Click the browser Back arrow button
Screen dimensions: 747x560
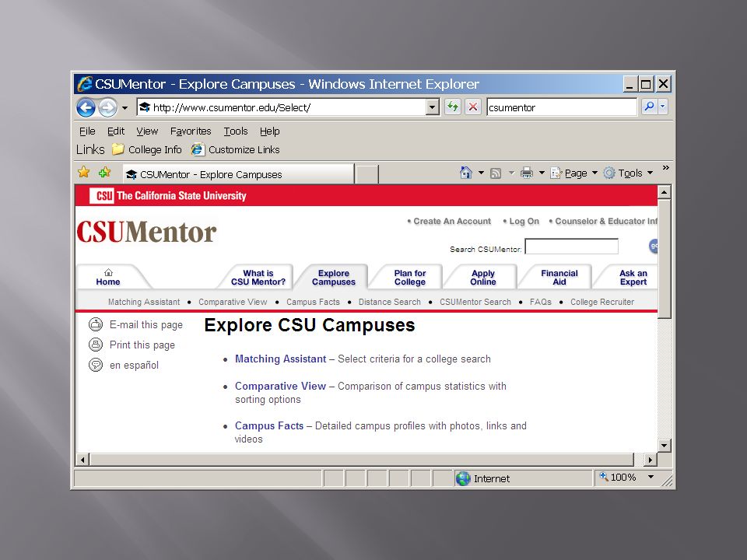coord(86,107)
